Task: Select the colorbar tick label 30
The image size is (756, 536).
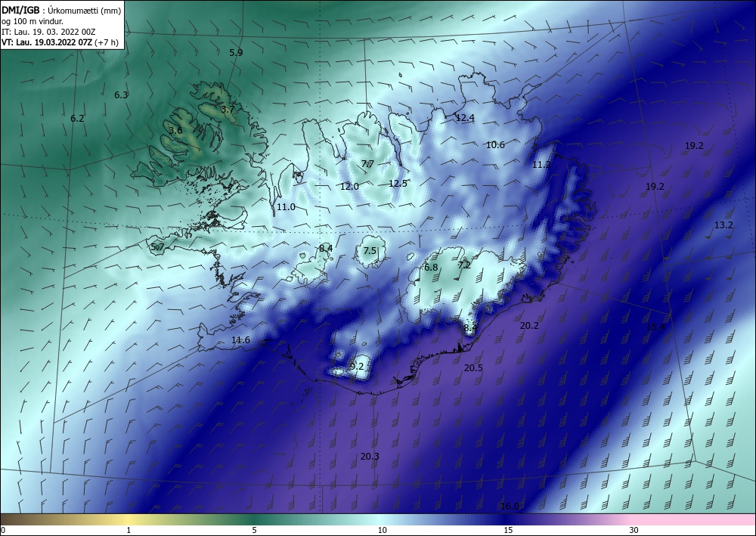Action: coord(634,531)
